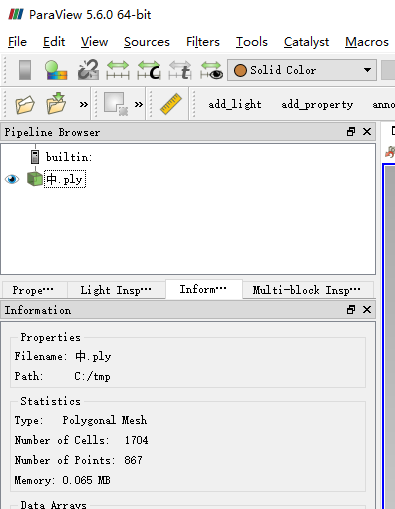Select the builtin: server entry
Screen dimensions: 395x509
[69, 157]
